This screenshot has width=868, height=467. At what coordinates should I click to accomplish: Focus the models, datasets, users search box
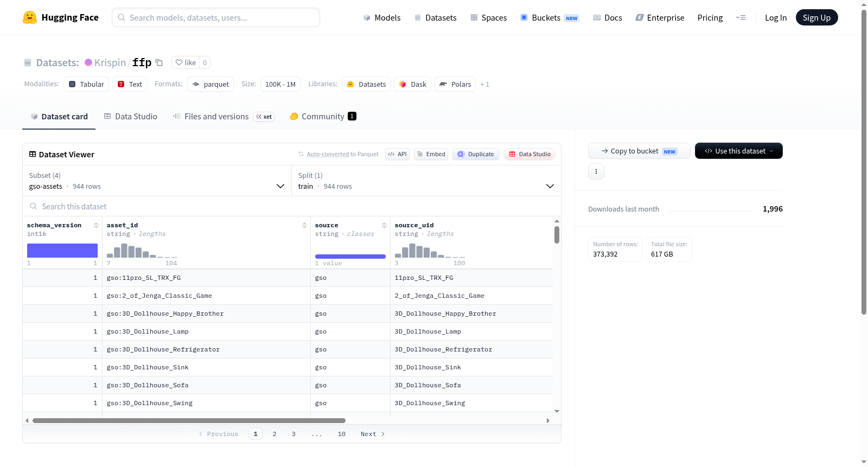coord(216,17)
